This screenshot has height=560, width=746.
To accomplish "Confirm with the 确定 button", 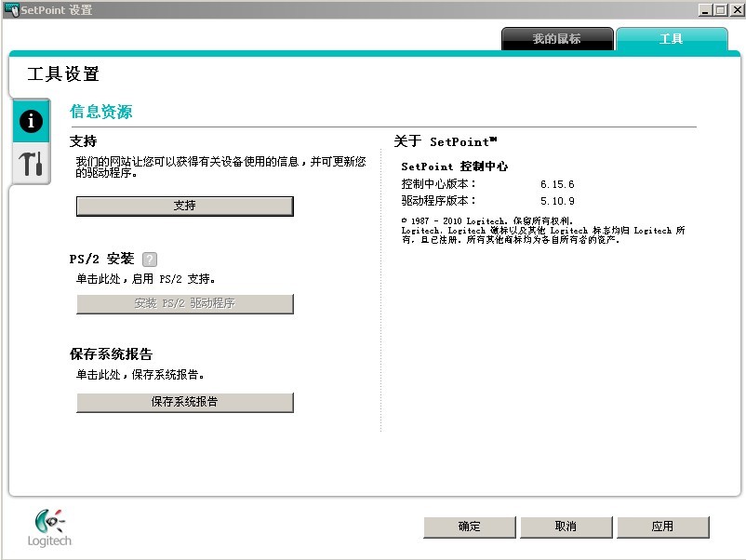I will coord(470,527).
